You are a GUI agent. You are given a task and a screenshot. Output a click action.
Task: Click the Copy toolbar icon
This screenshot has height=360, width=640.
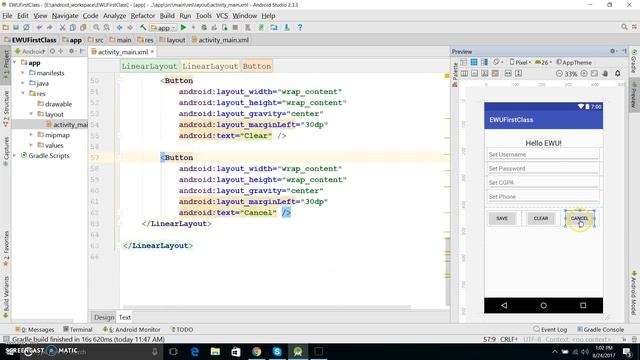pyautogui.click(x=73, y=27)
